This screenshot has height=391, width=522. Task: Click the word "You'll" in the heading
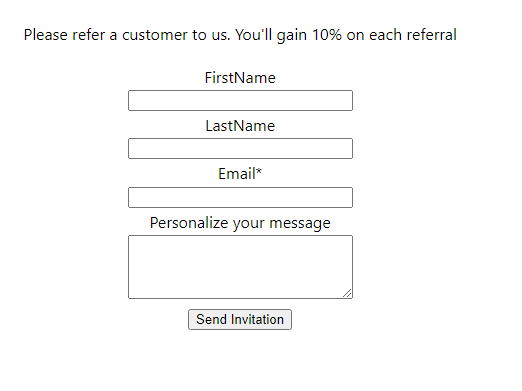[x=254, y=35]
